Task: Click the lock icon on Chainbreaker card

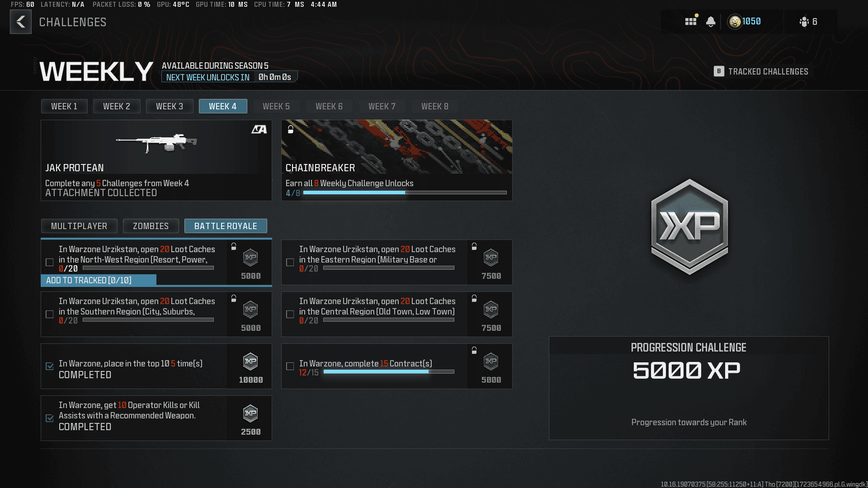Action: coord(291,129)
